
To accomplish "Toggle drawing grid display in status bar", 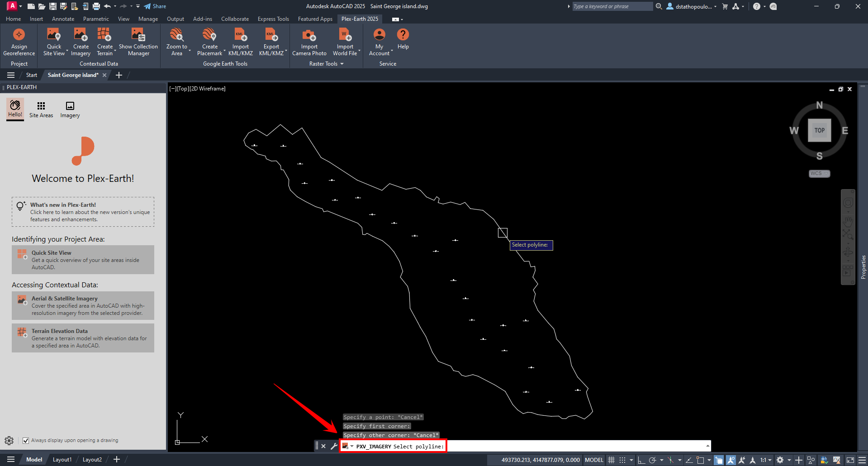I will click(611, 460).
